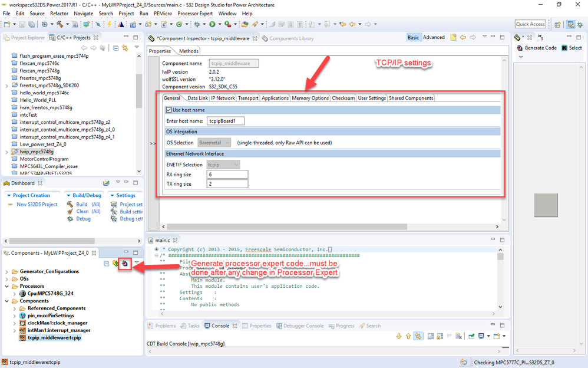This screenshot has width=588, height=368.
Task: Collapse the Build/Debug section in the Dashboard
Action: coord(68,196)
